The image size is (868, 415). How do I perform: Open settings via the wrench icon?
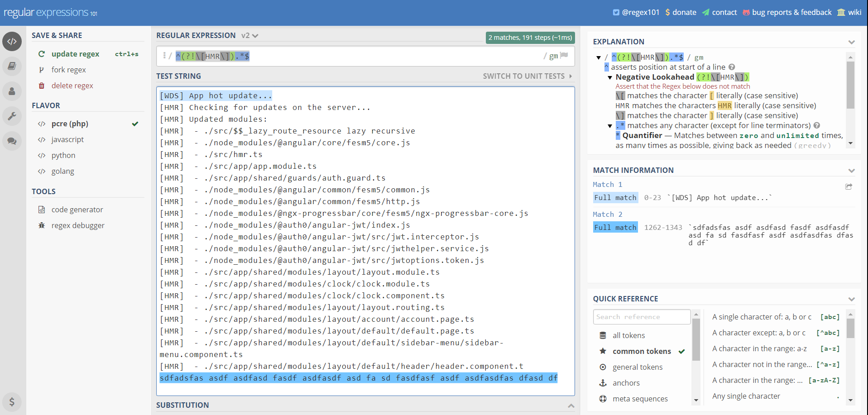coord(12,116)
